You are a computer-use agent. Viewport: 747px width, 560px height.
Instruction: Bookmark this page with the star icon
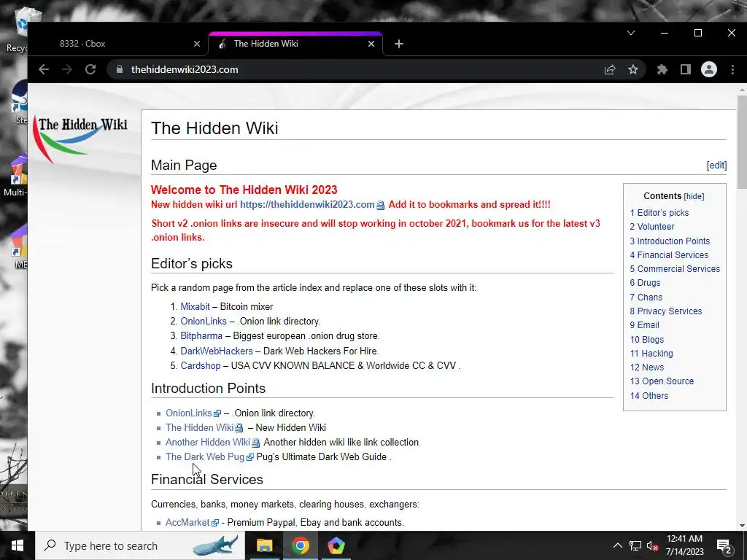pos(633,69)
